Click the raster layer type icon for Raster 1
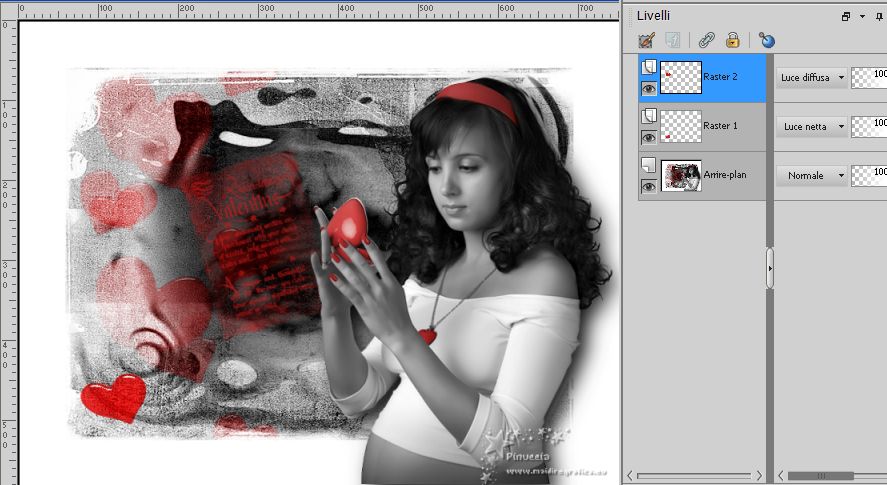887x485 pixels. pos(648,116)
